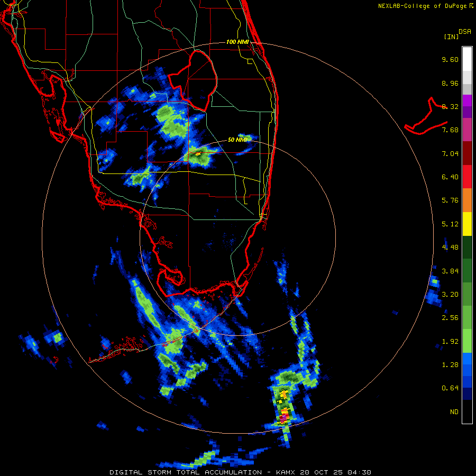Select the white swatch atop the legend
476x476 pixels.
coord(467,59)
